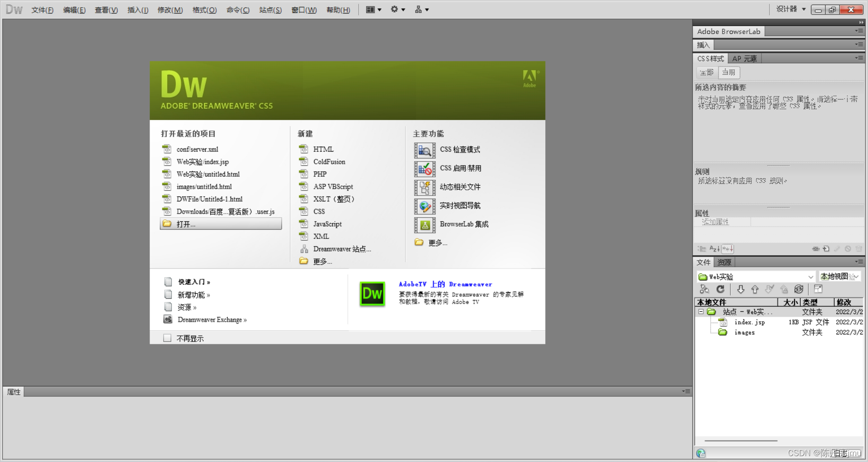The height and width of the screenshot is (462, 868).
Task: Switch to the 资源 tab
Action: 724,262
